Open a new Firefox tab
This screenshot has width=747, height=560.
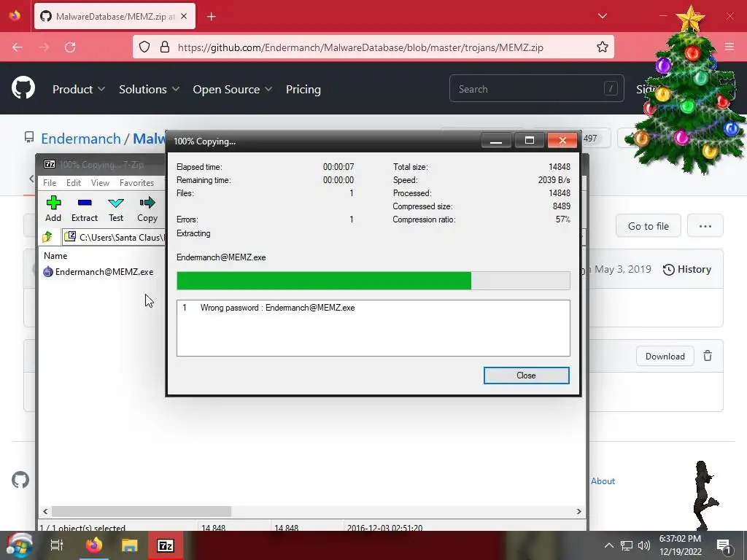pos(212,17)
